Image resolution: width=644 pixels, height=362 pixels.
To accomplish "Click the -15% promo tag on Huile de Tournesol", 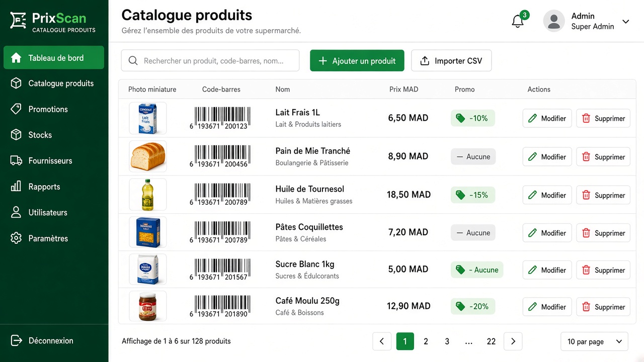I will (x=473, y=195).
